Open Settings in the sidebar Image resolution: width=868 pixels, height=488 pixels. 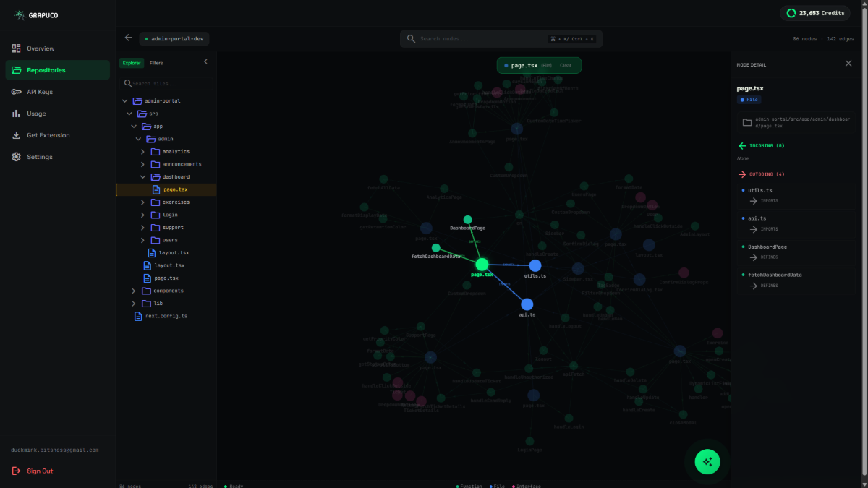tap(58, 157)
